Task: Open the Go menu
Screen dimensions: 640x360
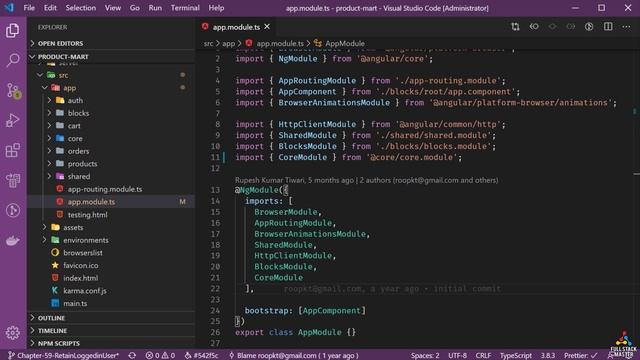Action: [134, 8]
